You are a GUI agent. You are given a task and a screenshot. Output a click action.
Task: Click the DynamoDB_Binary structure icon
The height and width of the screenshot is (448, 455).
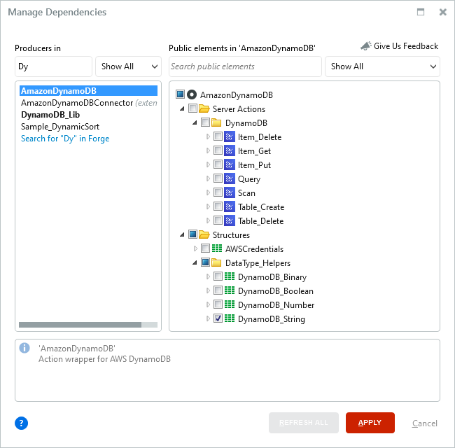[230, 276]
